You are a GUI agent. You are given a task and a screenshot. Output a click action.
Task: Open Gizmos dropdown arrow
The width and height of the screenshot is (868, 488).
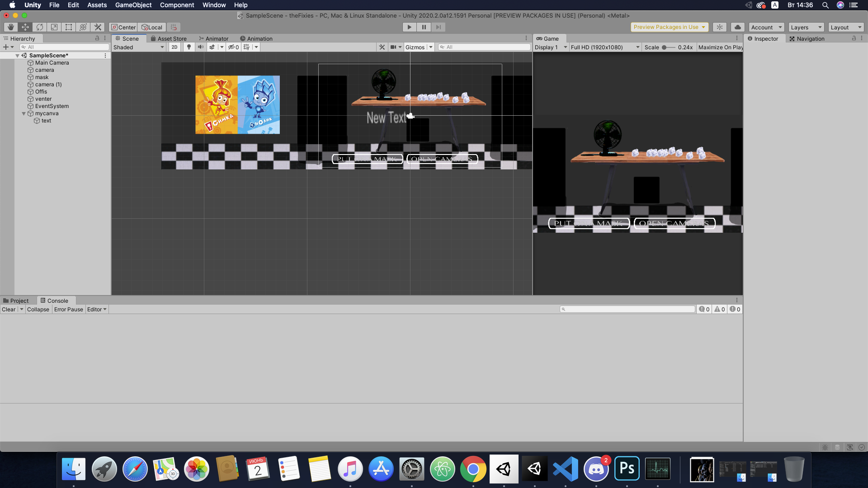pos(431,47)
